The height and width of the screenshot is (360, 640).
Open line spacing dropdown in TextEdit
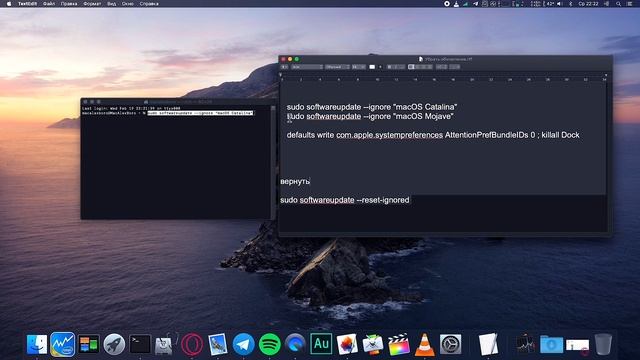point(442,67)
